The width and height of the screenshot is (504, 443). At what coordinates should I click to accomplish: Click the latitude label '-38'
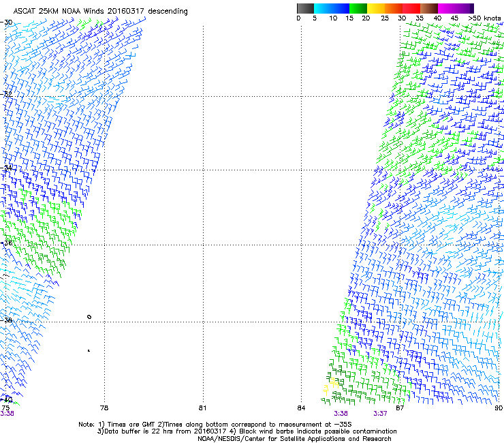pos(6,320)
